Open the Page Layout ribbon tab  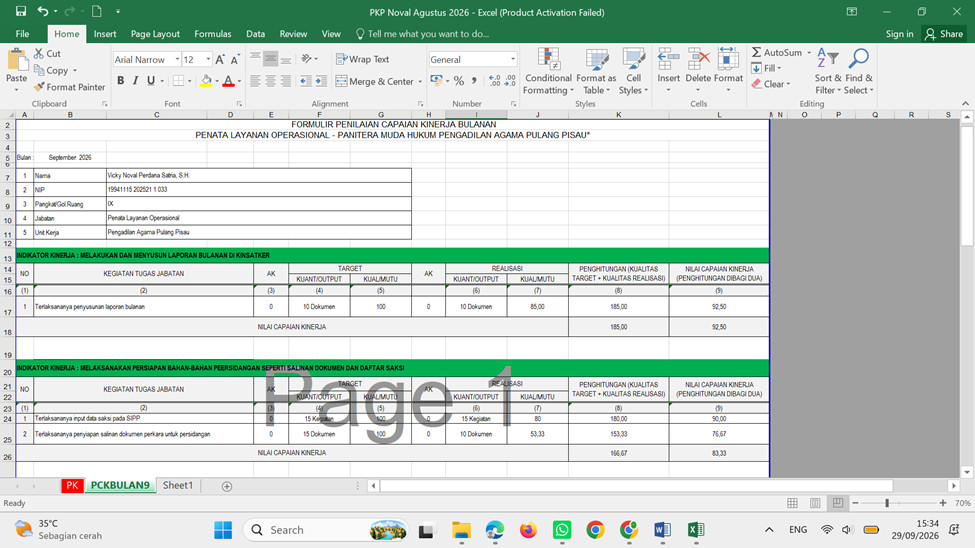coord(155,34)
